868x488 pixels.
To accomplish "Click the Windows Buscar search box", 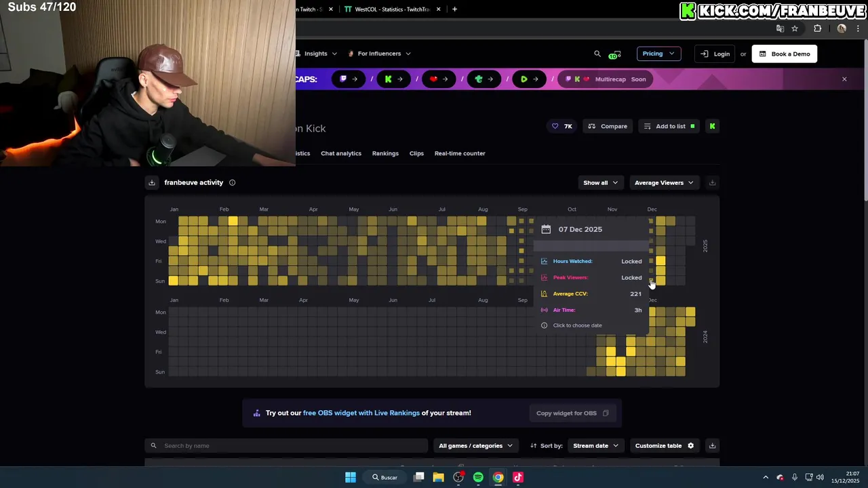I will [384, 477].
